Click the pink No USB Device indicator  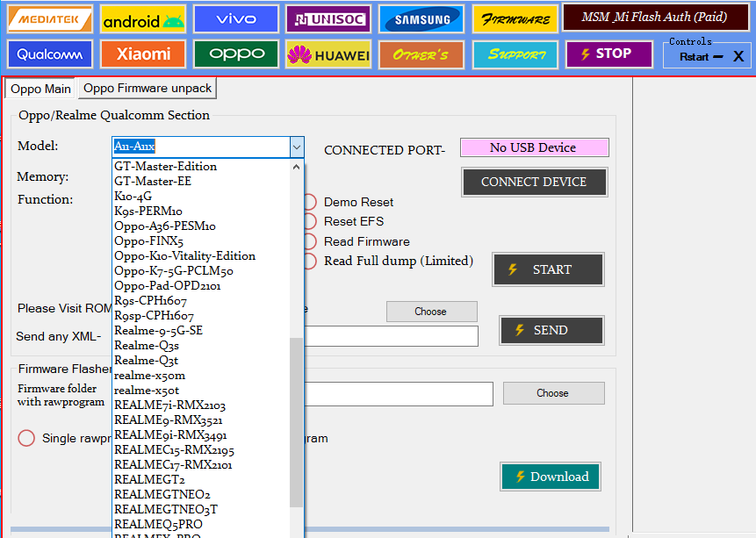[x=533, y=147]
